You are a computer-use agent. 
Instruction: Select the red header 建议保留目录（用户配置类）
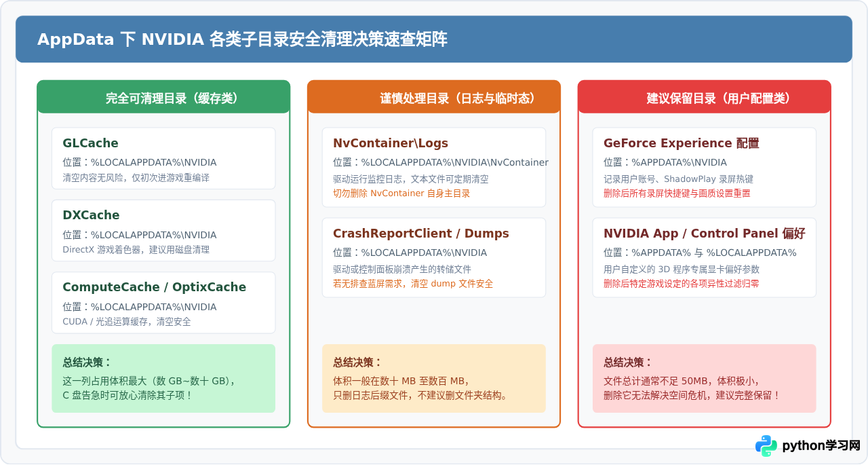point(705,98)
